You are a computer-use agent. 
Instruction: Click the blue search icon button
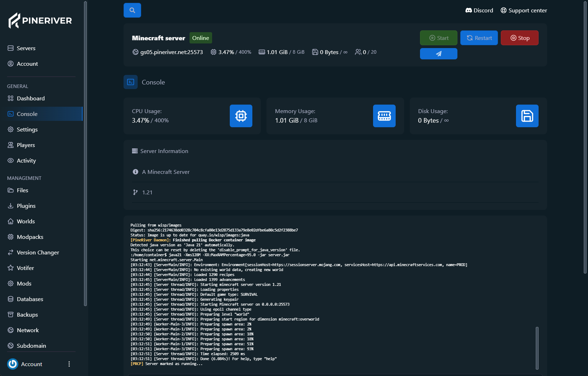(x=132, y=10)
